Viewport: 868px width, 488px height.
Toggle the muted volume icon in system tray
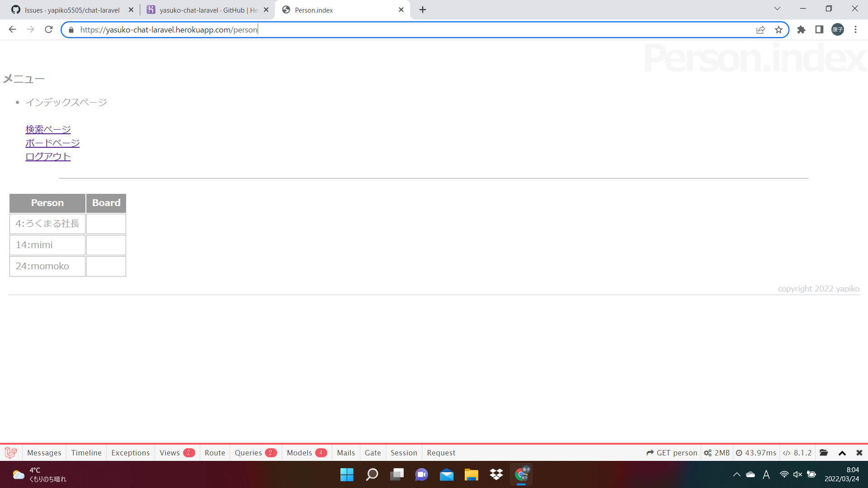(797, 474)
